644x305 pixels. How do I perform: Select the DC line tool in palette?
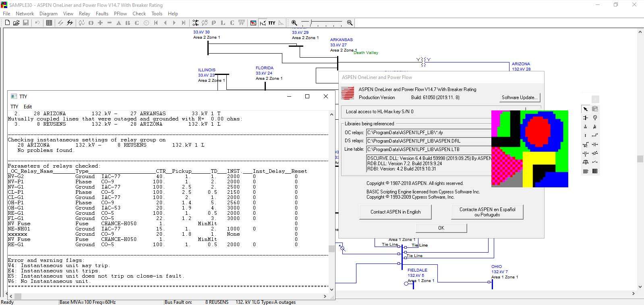tap(585, 144)
